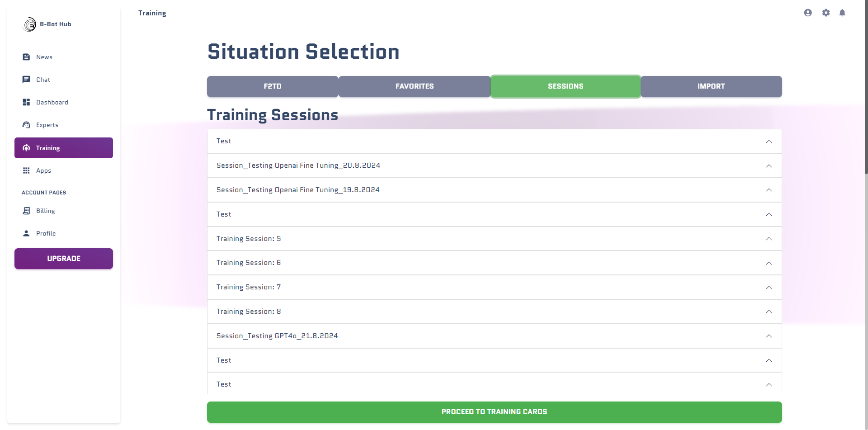Open the user account icon in header

808,13
